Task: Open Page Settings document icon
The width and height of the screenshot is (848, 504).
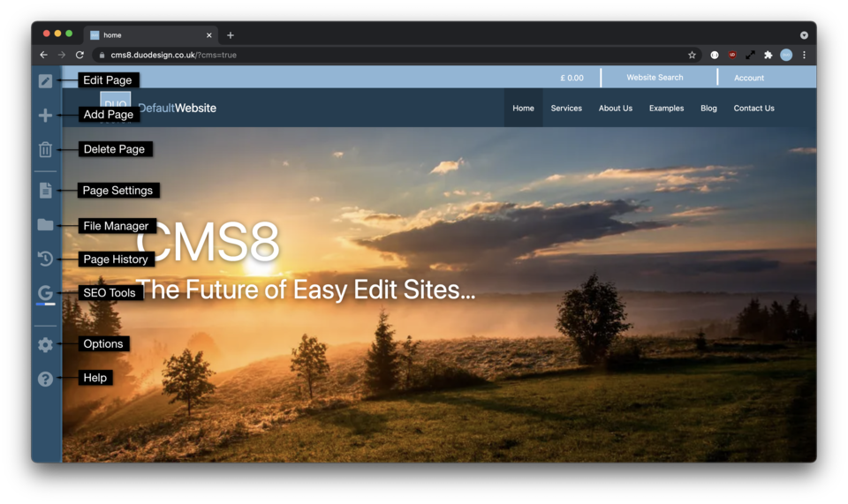Action: (45, 190)
